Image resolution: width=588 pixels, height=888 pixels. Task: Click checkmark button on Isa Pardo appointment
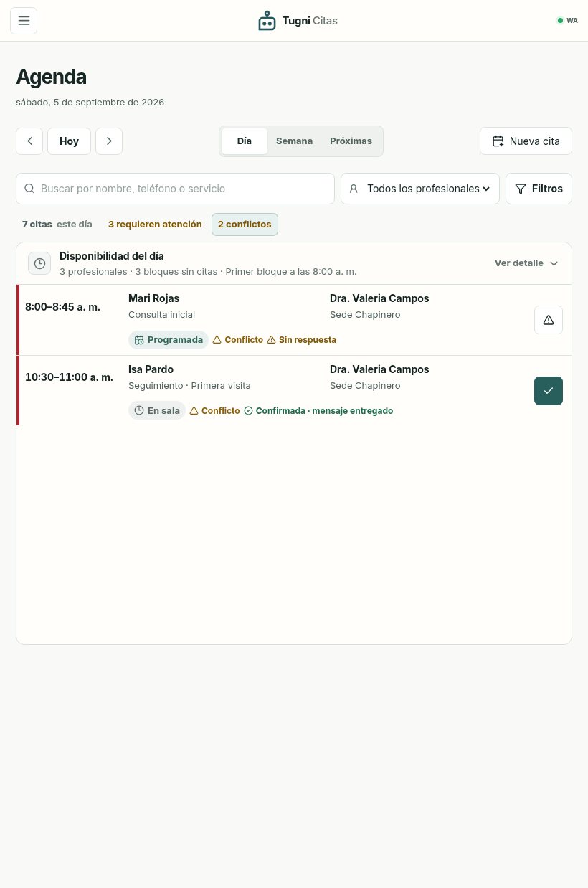coord(549,391)
